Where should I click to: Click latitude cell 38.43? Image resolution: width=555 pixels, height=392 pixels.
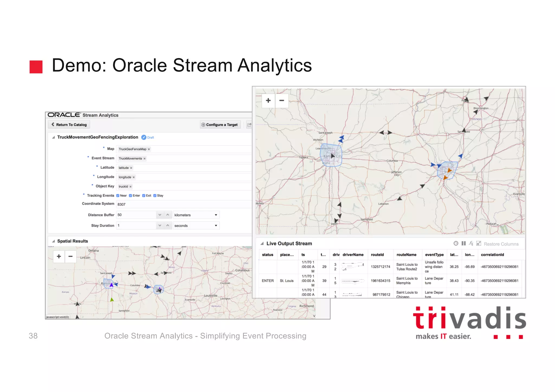click(454, 281)
